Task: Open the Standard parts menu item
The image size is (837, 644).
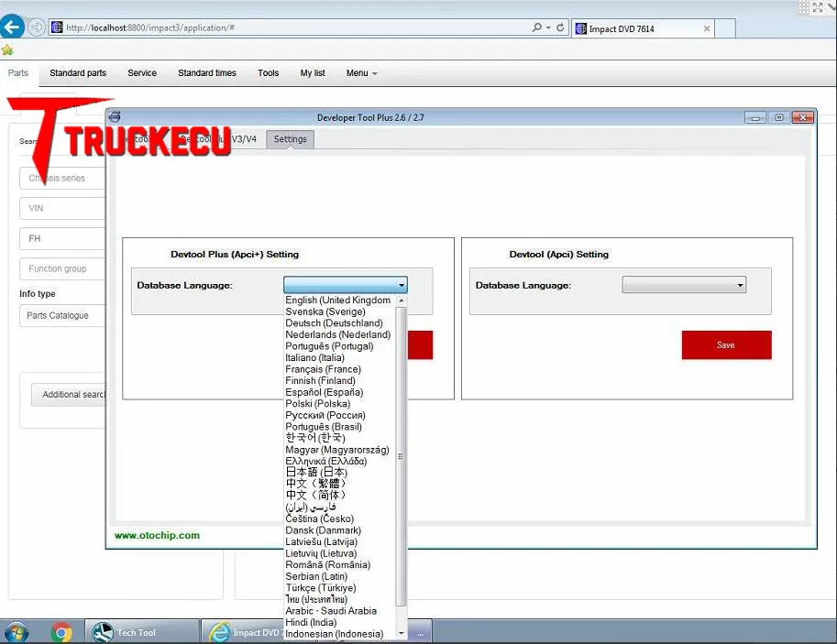Action: click(x=78, y=73)
